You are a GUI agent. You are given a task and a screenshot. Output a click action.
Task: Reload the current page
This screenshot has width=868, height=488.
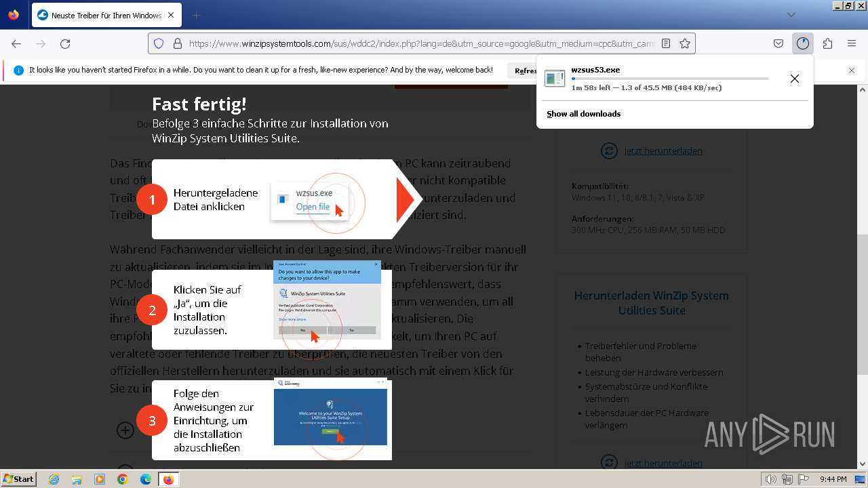(65, 43)
